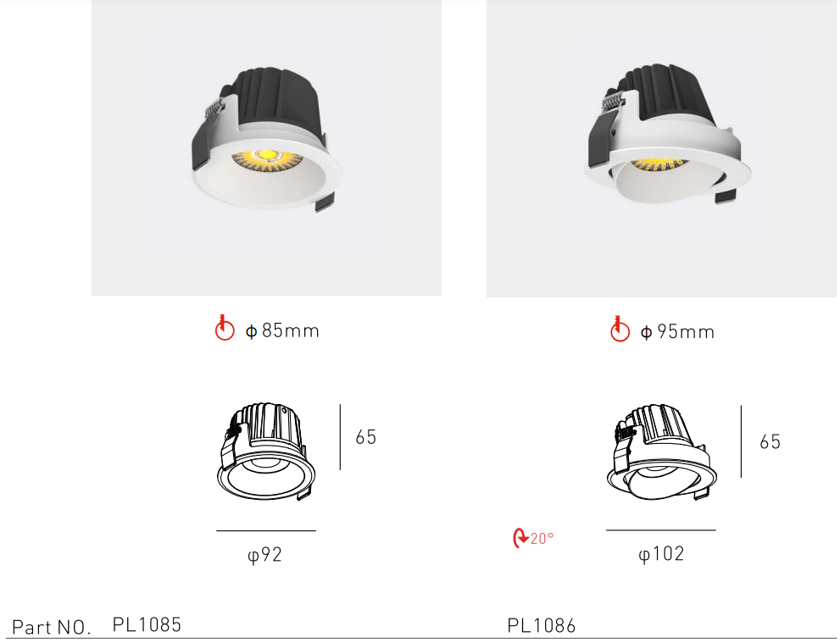
Task: Click the horizontal width line above φ102
Action: (x=661, y=530)
